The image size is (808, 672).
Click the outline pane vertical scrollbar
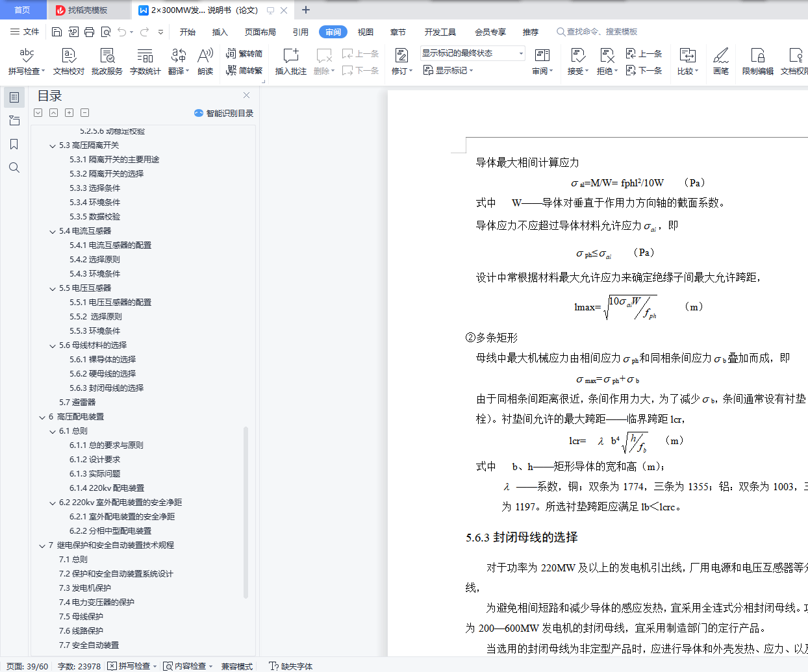(246, 512)
